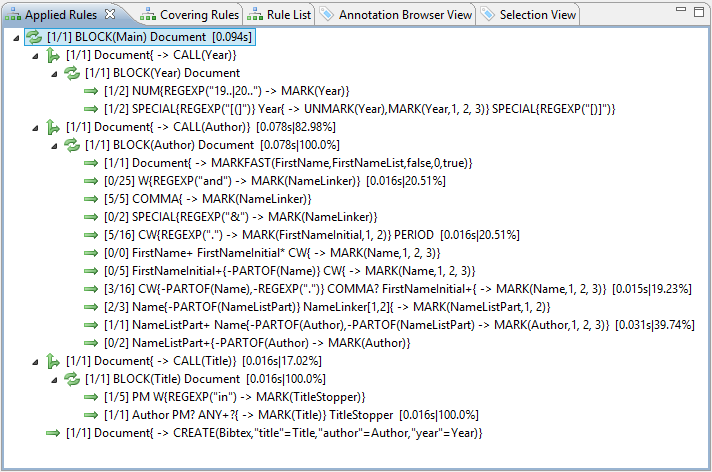Maximize the view panel

[x=699, y=12]
